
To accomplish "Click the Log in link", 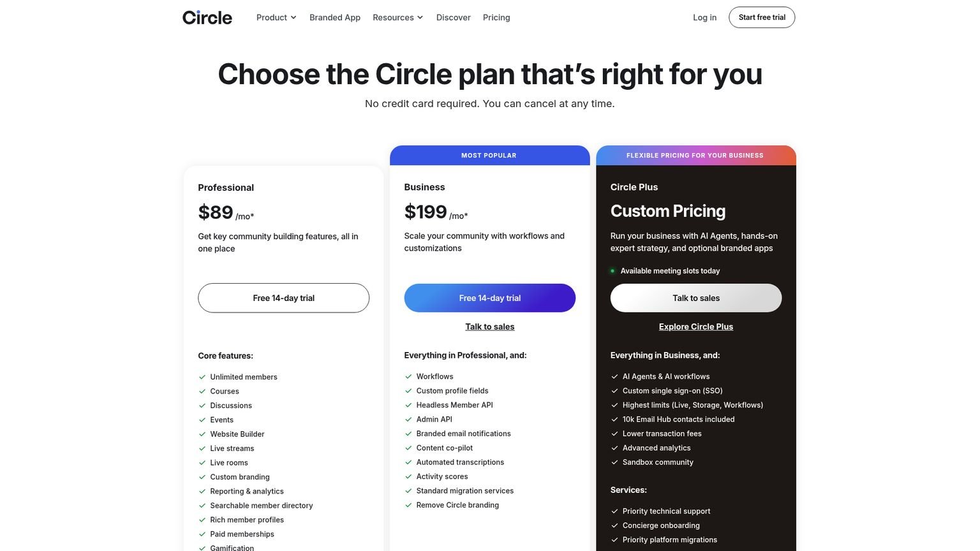I will coord(704,17).
